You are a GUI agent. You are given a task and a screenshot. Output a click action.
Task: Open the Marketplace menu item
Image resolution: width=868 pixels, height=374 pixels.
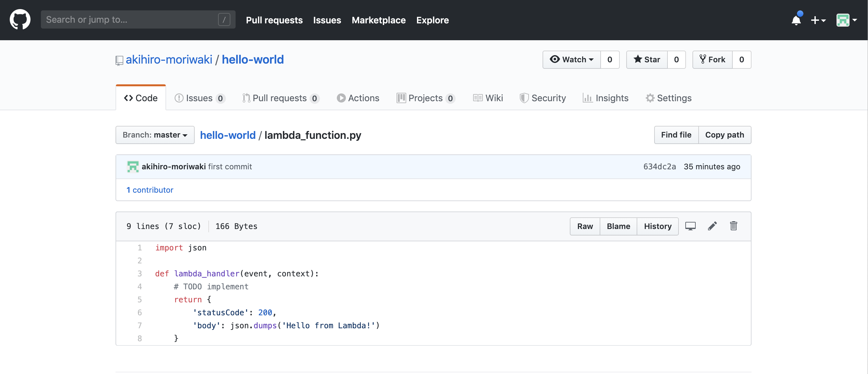(378, 20)
